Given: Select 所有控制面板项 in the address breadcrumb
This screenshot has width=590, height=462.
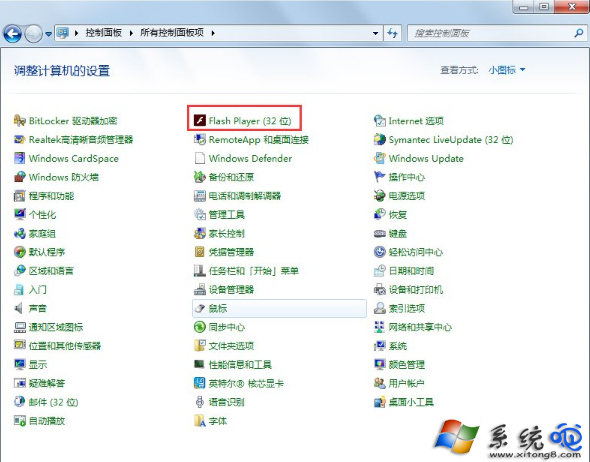Looking at the screenshot, I should point(172,33).
